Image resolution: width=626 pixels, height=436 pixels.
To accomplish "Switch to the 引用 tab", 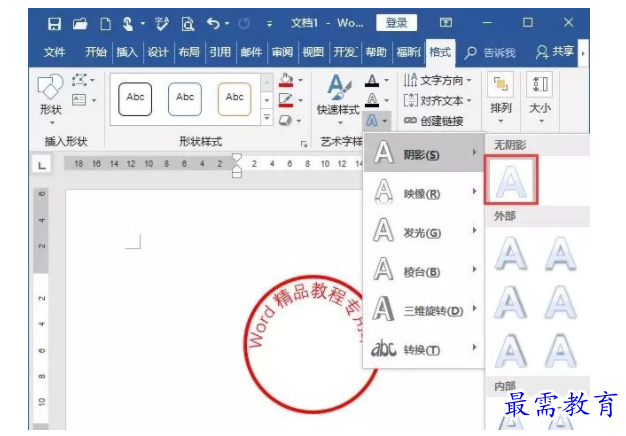I will coord(220,52).
